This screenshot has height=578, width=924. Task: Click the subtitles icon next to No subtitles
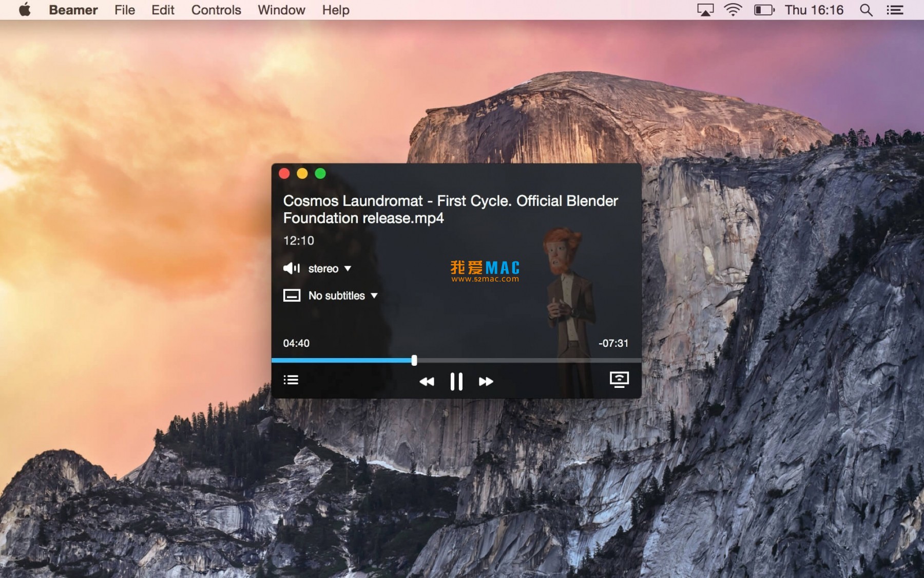(291, 295)
